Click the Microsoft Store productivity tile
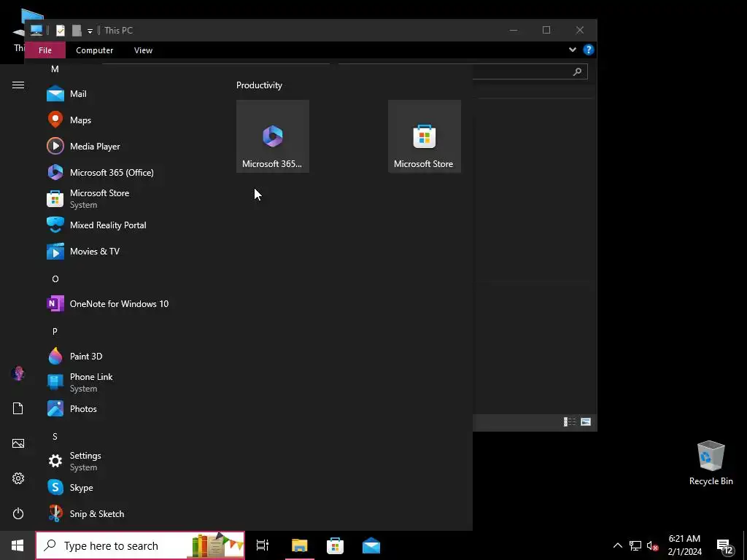Screen dimensions: 747x560 click(x=425, y=136)
